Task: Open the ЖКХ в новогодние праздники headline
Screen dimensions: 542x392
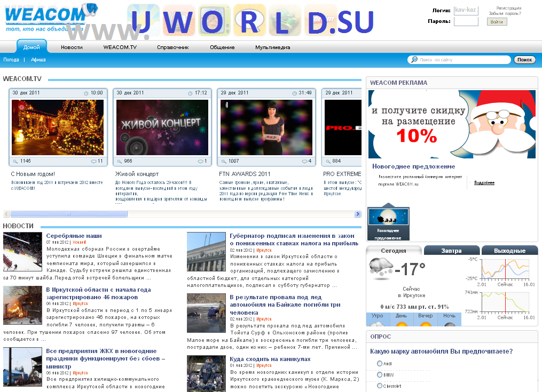Action: pos(106,358)
